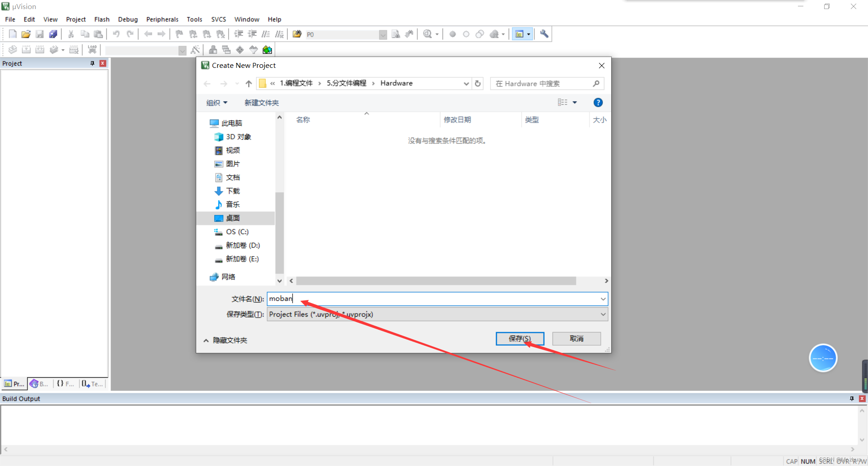
Task: Open the debug magnifier dropdown arrow
Action: point(437,34)
